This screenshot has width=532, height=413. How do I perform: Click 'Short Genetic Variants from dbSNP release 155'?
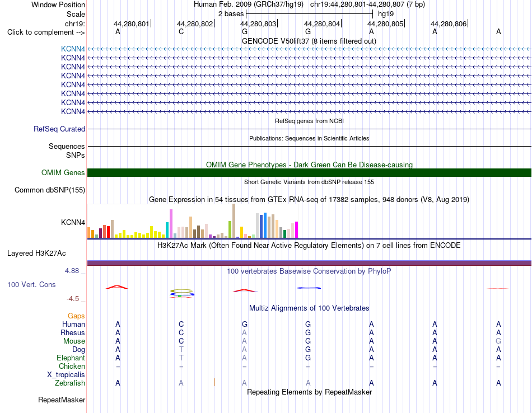[309, 182]
